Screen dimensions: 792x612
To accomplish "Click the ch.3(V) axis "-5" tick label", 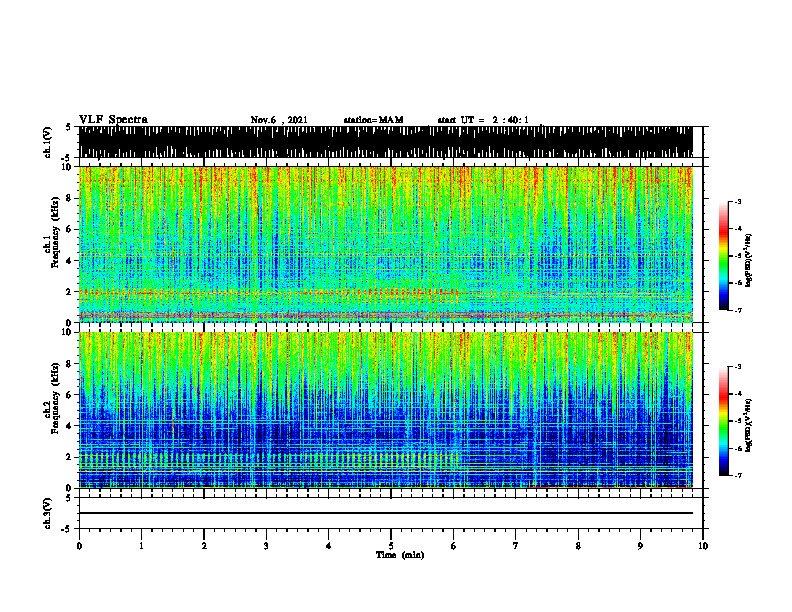I will point(68,529).
